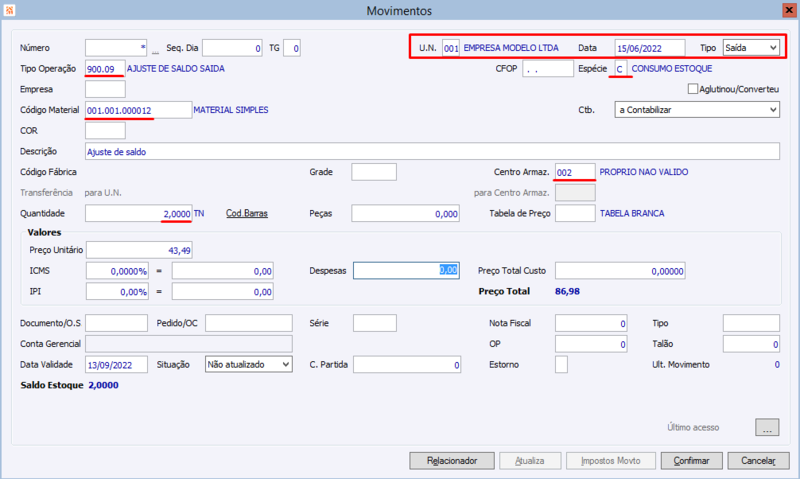Click the AJUSTE DE SALDO SAIDA label
The height and width of the screenshot is (479, 800).
(176, 68)
